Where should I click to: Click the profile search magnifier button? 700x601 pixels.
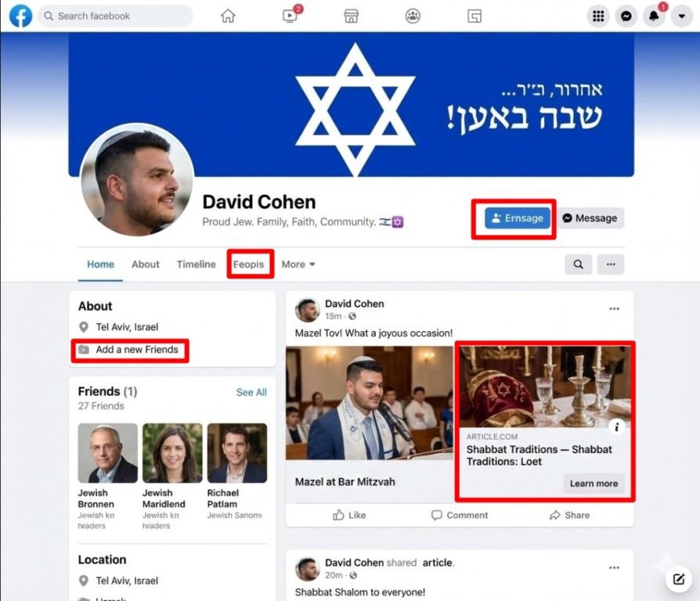[x=578, y=265]
